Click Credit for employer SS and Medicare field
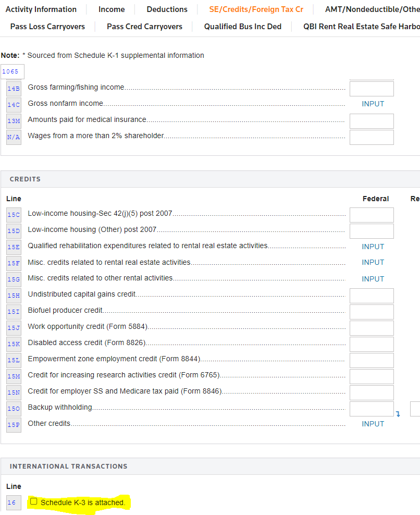Image resolution: width=420 pixels, height=515 pixels. 372,393
